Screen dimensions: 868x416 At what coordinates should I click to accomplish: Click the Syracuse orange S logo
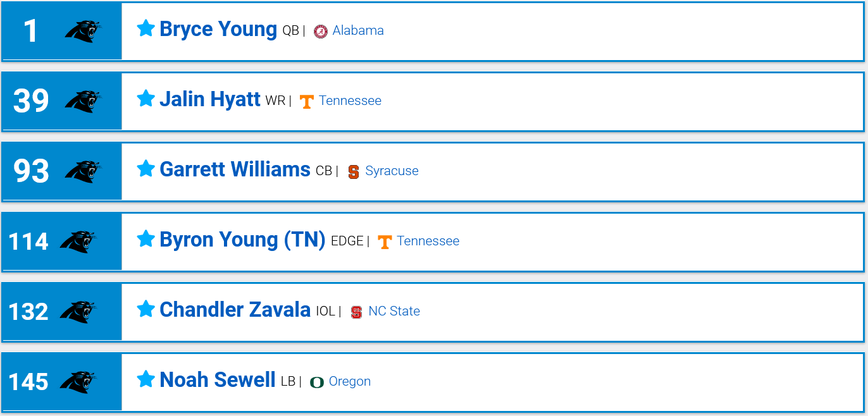pyautogui.click(x=354, y=171)
